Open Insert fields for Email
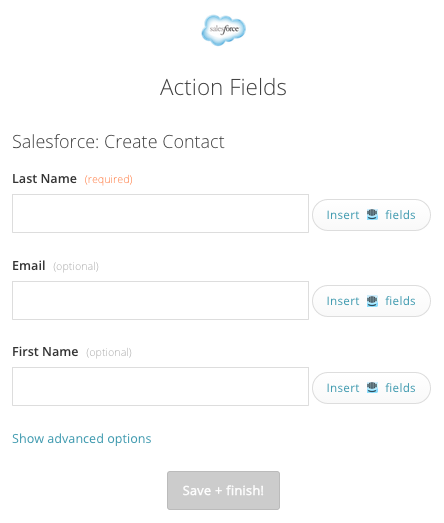The height and width of the screenshot is (523, 444). (x=371, y=301)
